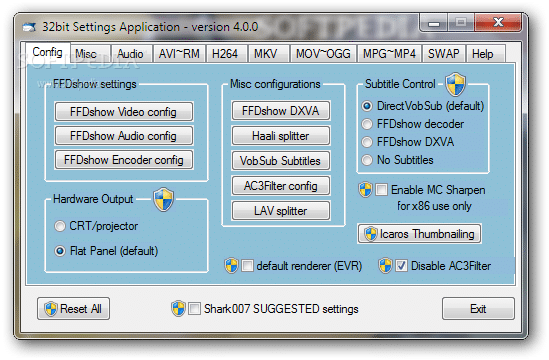
Task: Click the shield icon before default renderer (EVR)
Action: click(x=231, y=265)
